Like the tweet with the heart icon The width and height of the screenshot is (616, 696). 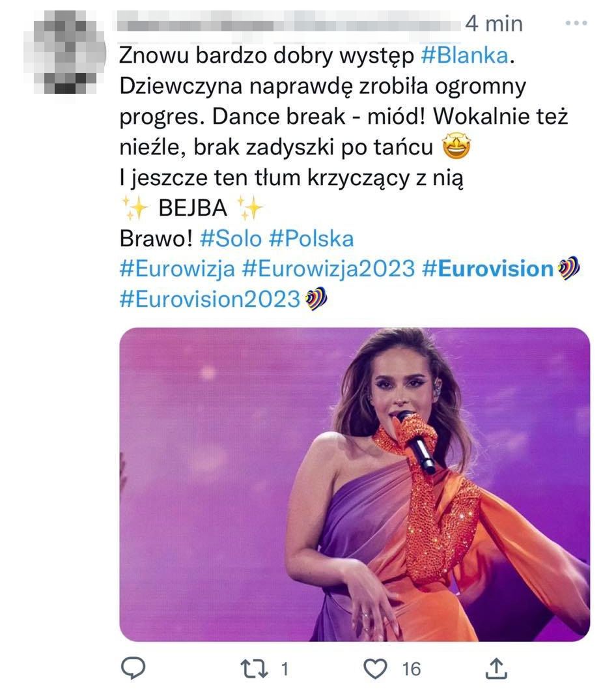click(x=376, y=668)
